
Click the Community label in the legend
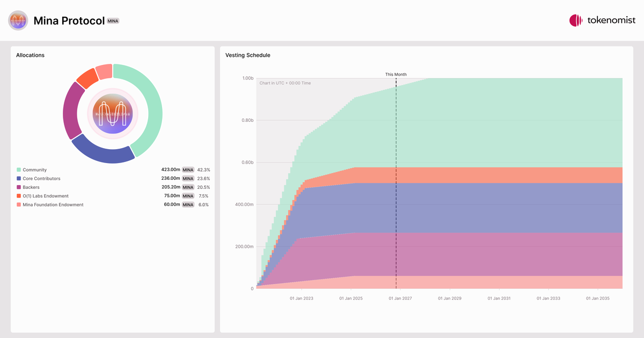[x=34, y=170]
